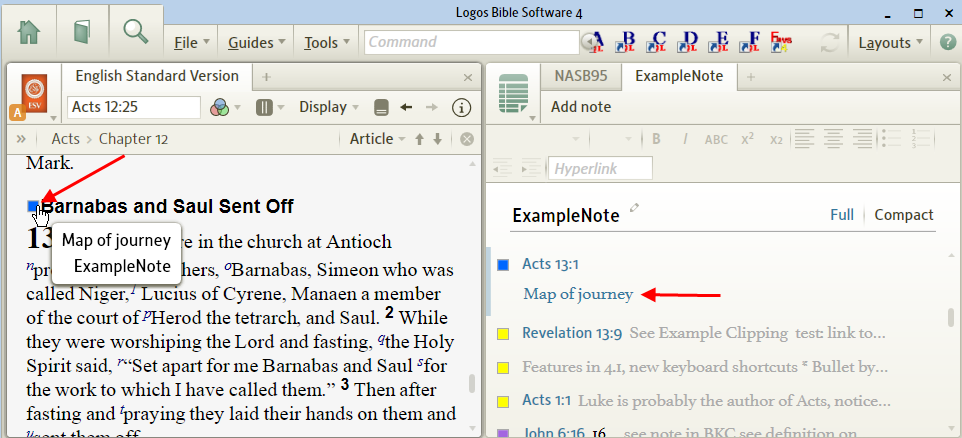Click the Add note button
This screenshot has height=438, width=962.
pyautogui.click(x=580, y=107)
